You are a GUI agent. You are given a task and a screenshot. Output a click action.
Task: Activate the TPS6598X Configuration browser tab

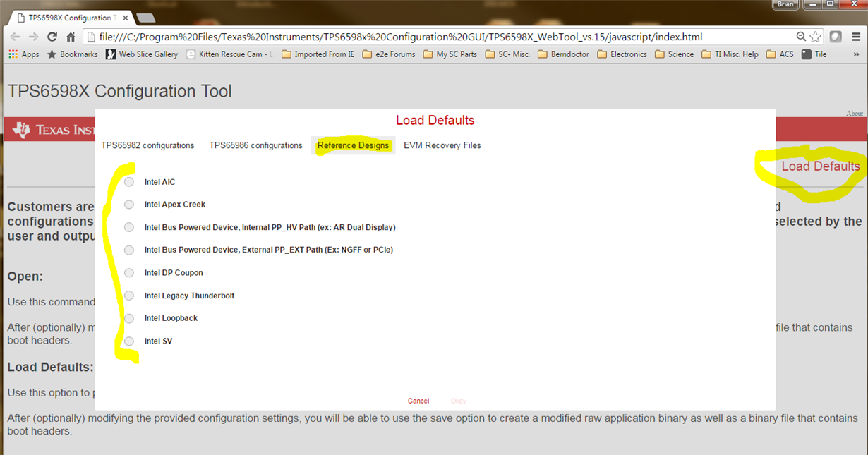coord(71,18)
